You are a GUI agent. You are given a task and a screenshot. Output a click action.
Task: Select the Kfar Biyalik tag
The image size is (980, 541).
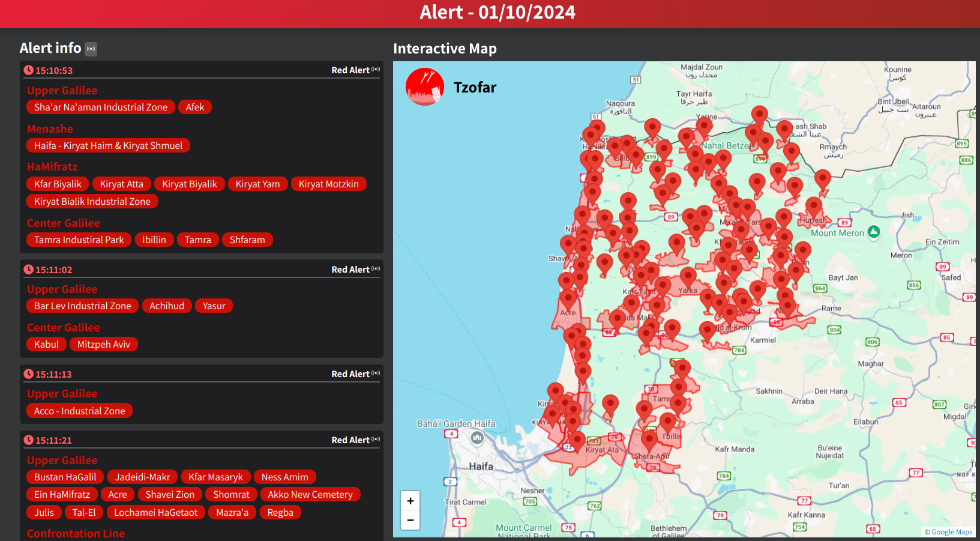58,184
